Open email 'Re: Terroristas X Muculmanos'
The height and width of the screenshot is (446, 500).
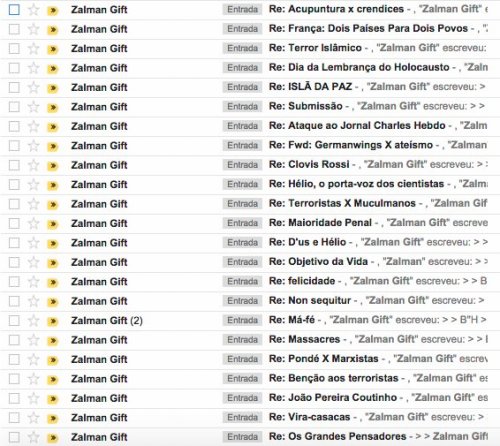pyautogui.click(x=342, y=203)
